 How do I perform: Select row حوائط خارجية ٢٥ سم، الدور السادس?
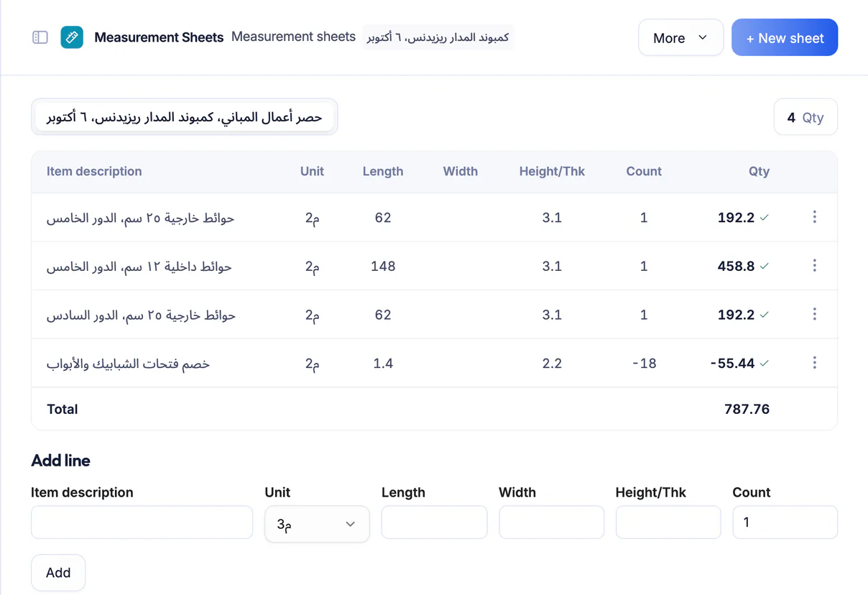tap(434, 314)
